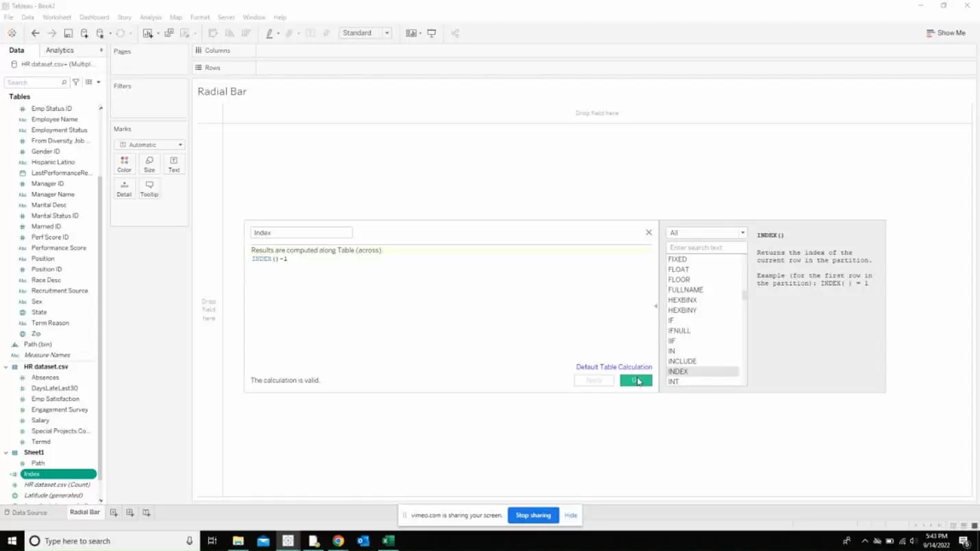Screen dimensions: 980x551
Task: Click the Save icon in the toolbar
Action: tap(68, 33)
